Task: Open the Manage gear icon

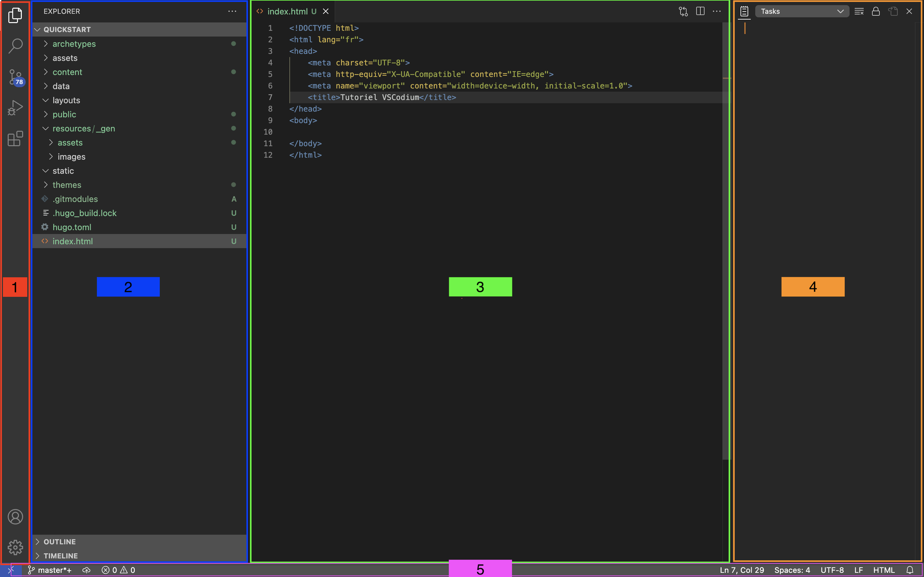Action: (x=15, y=547)
